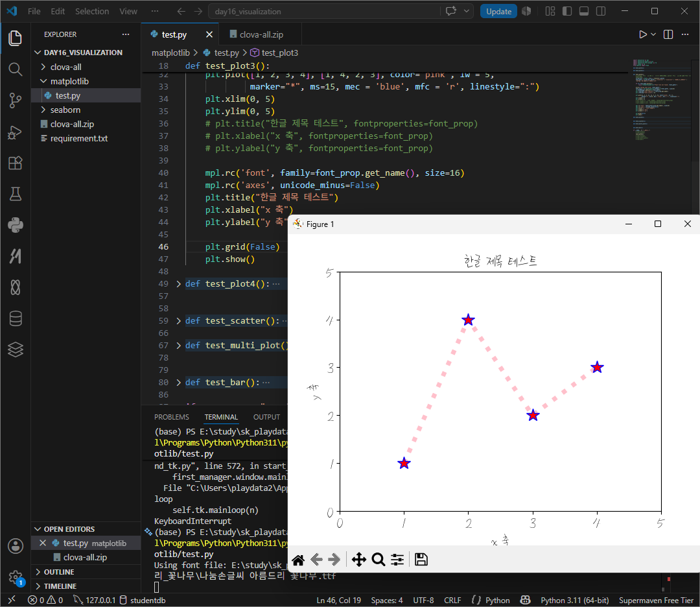This screenshot has height=607, width=700.
Task: Open the Edit menu
Action: (58, 11)
